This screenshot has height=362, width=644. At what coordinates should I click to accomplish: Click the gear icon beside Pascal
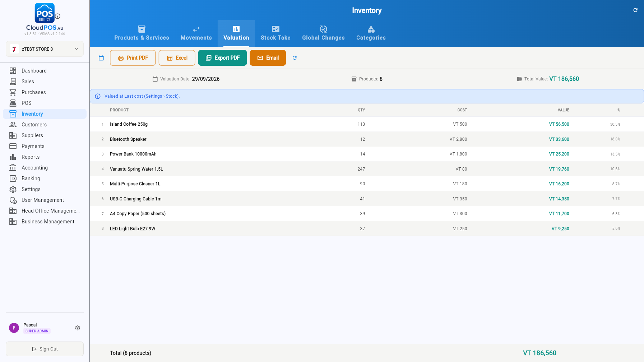pos(78,328)
